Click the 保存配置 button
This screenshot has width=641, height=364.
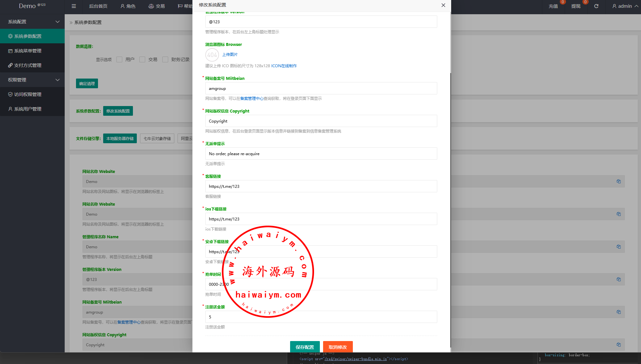pos(305,347)
